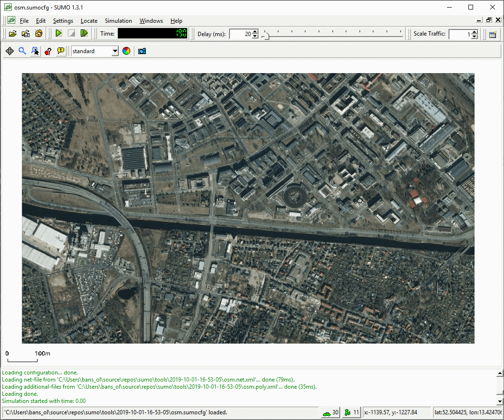Expand the 'standard' color scheme dropdown

(115, 51)
